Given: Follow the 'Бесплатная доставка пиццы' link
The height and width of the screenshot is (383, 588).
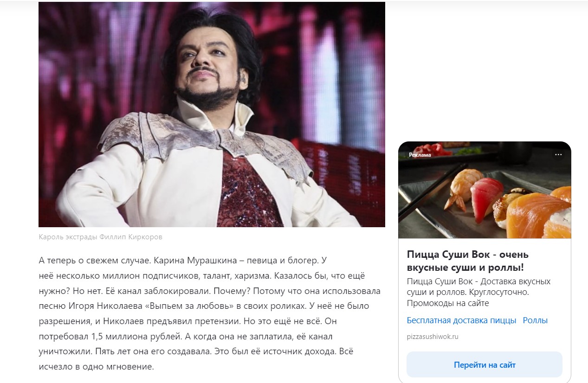Looking at the screenshot, I should tap(461, 320).
